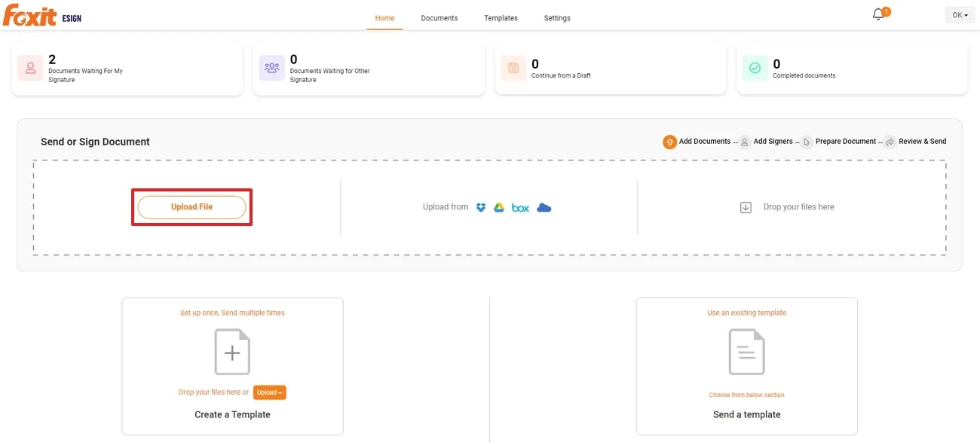Viewport: 980px width, 443px height.
Task: Click the Prepare Document step icon
Action: click(807, 142)
